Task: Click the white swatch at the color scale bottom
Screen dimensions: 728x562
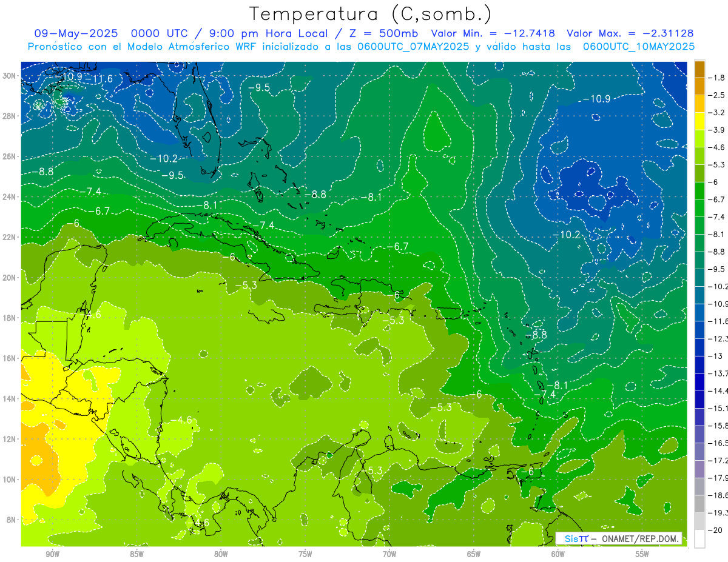Action: click(x=700, y=538)
